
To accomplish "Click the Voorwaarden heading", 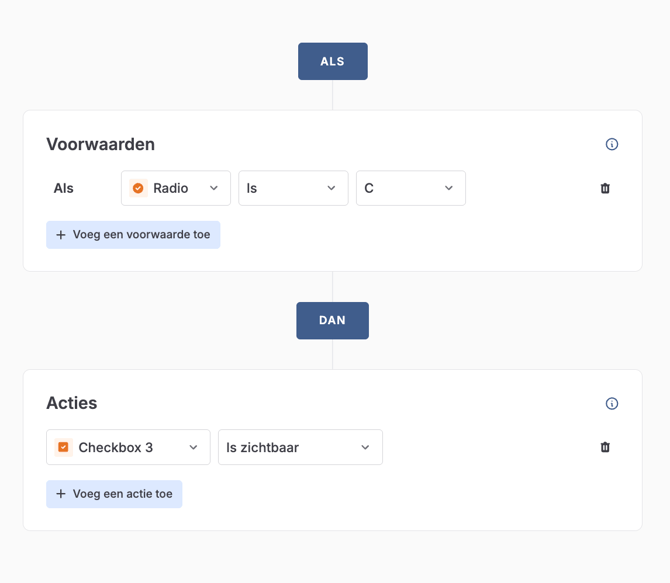I will [x=100, y=144].
